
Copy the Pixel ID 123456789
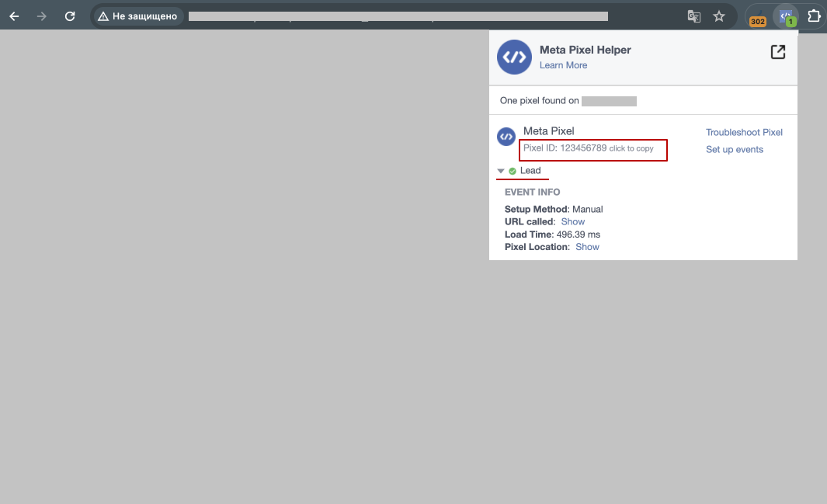588,148
